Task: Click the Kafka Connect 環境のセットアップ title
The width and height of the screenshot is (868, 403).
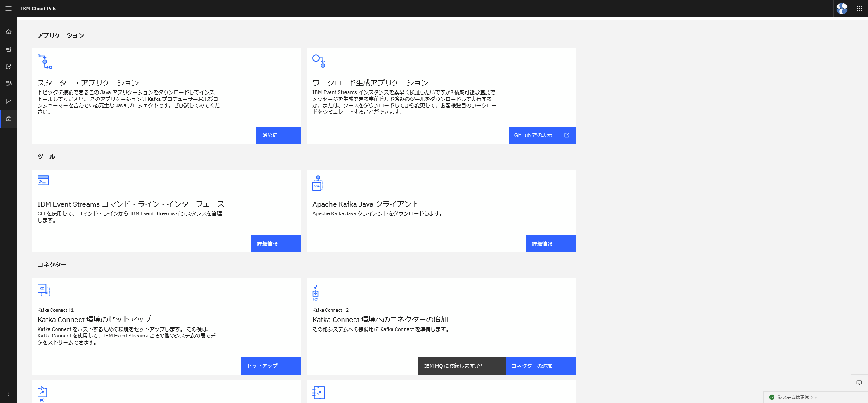Action: (94, 319)
